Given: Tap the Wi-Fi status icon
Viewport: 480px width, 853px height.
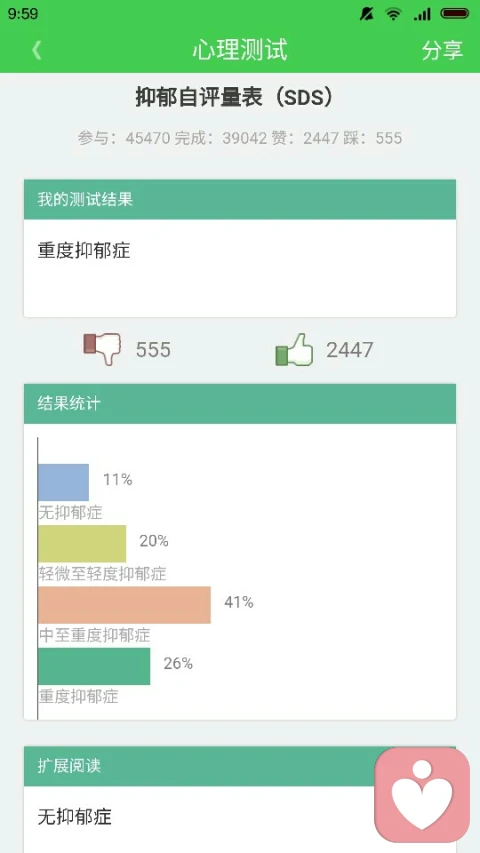Looking at the screenshot, I should pyautogui.click(x=392, y=14).
